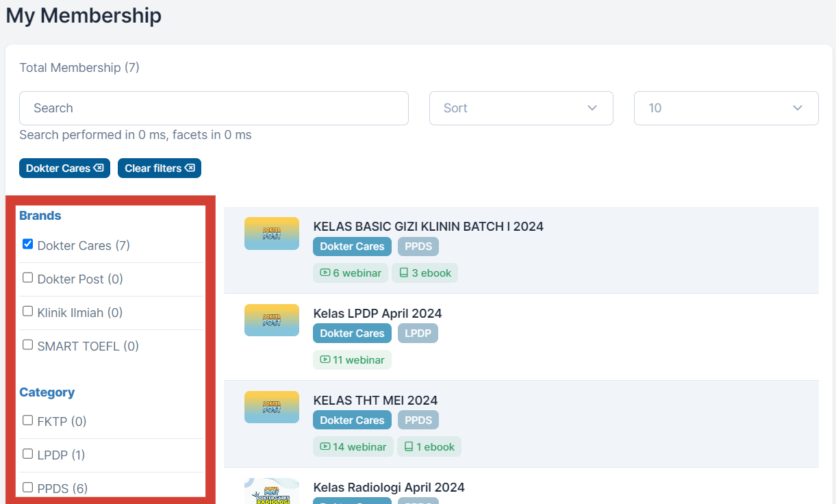Click the Category filter heading
836x504 pixels.
(x=47, y=392)
